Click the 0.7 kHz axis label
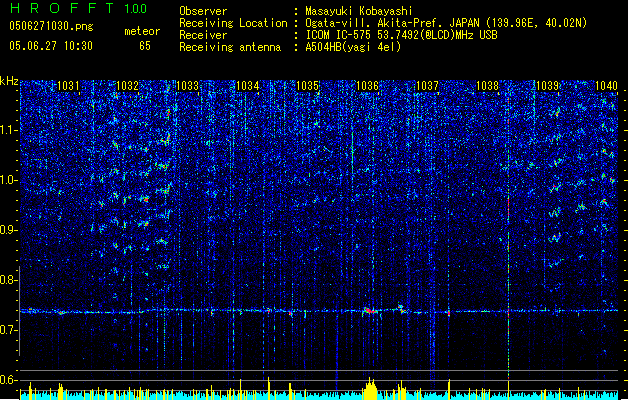 [x=8, y=330]
